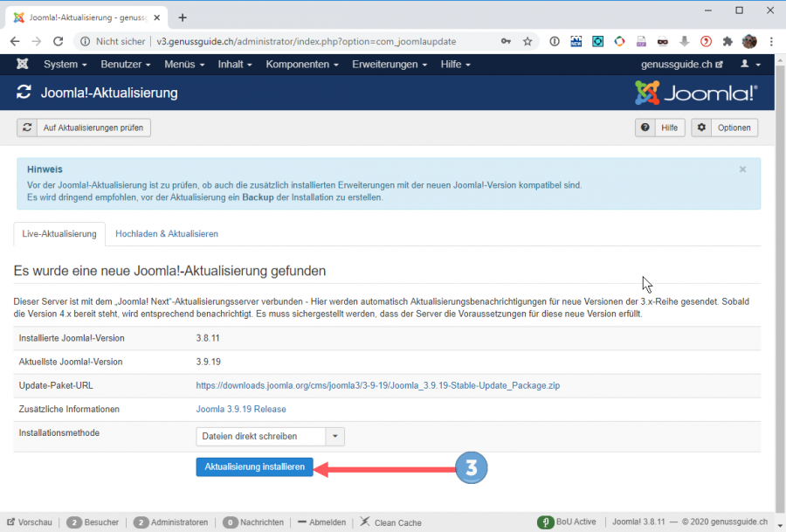Open a new browser tab

[x=183, y=18]
